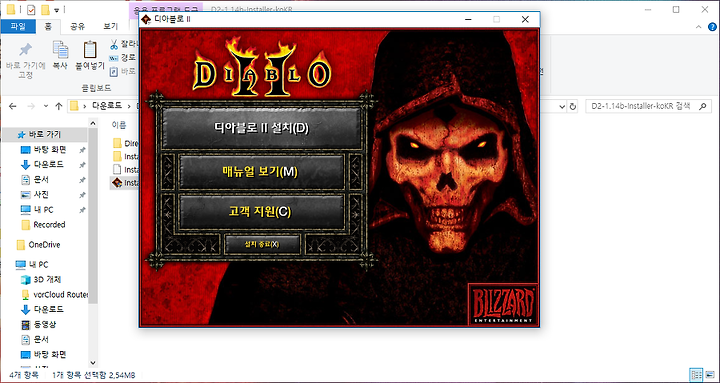Open 3D 개체 under 내 PC

point(47,280)
